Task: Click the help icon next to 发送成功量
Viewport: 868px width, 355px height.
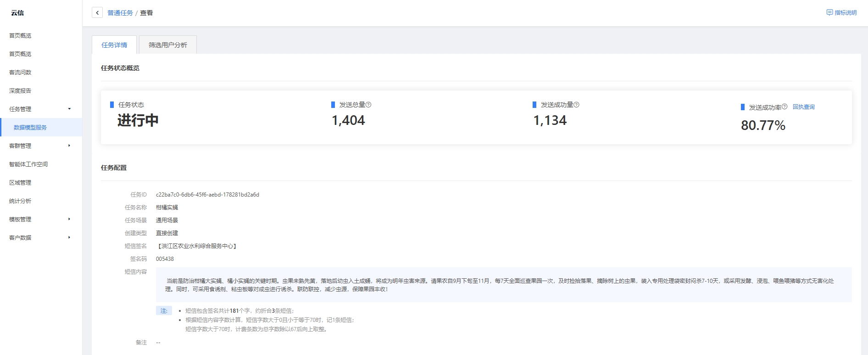Action: [x=577, y=105]
